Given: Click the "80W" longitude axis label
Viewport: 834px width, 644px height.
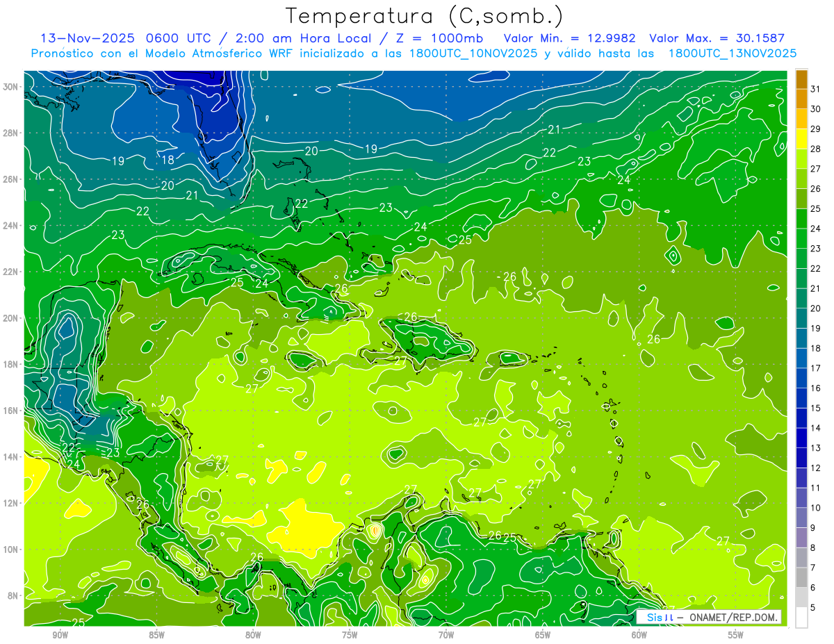Looking at the screenshot, I should click(253, 635).
